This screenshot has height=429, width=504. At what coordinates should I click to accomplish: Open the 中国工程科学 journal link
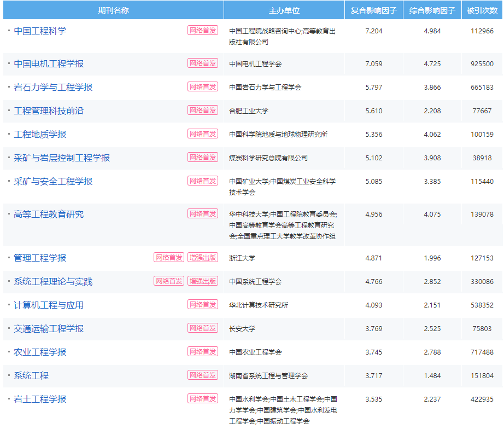(40, 31)
